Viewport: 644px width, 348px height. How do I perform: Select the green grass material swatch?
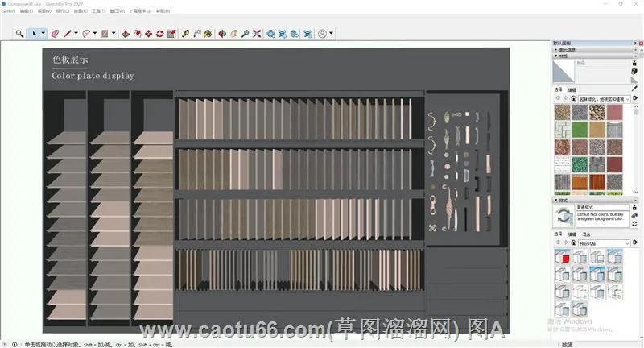pyautogui.click(x=580, y=130)
